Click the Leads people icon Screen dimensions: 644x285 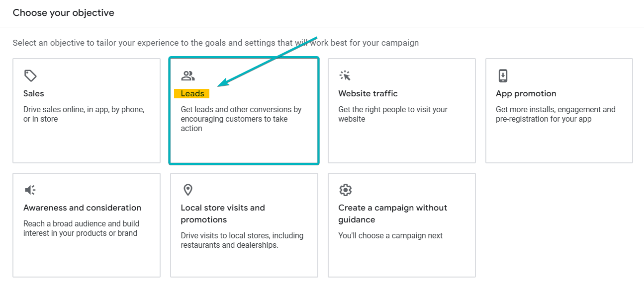[188, 76]
